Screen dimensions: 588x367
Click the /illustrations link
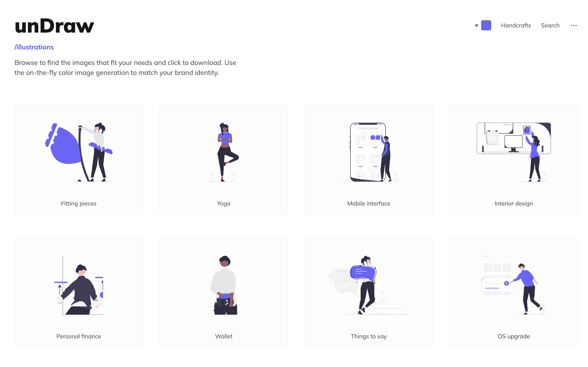[x=34, y=47]
